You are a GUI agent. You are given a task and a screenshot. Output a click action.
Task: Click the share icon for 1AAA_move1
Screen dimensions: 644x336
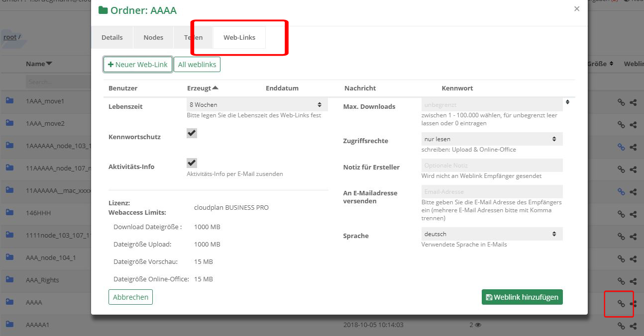coord(633,101)
